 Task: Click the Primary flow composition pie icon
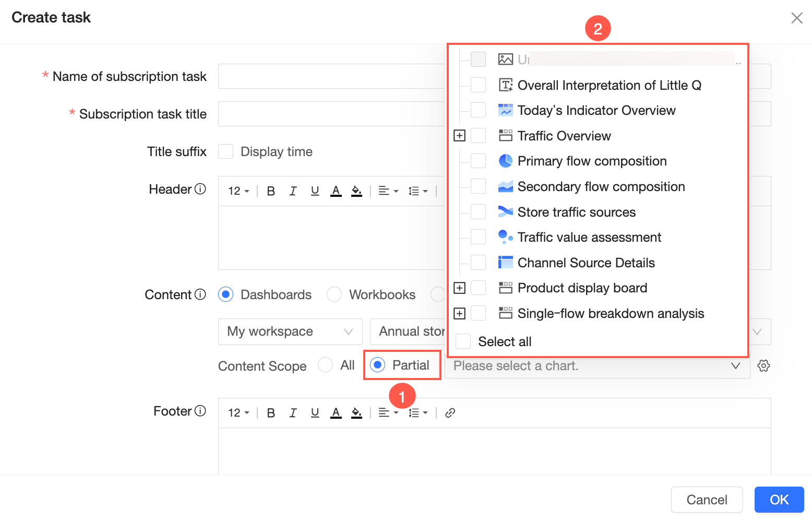point(505,161)
